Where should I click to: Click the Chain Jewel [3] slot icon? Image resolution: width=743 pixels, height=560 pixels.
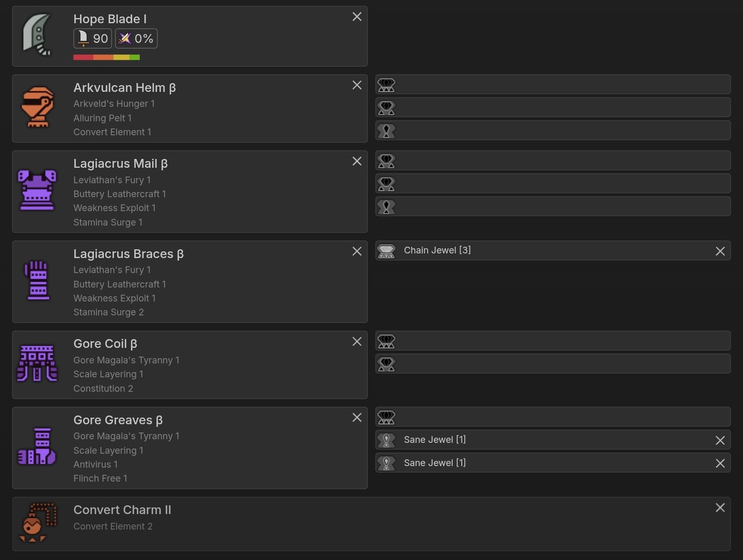coord(386,251)
